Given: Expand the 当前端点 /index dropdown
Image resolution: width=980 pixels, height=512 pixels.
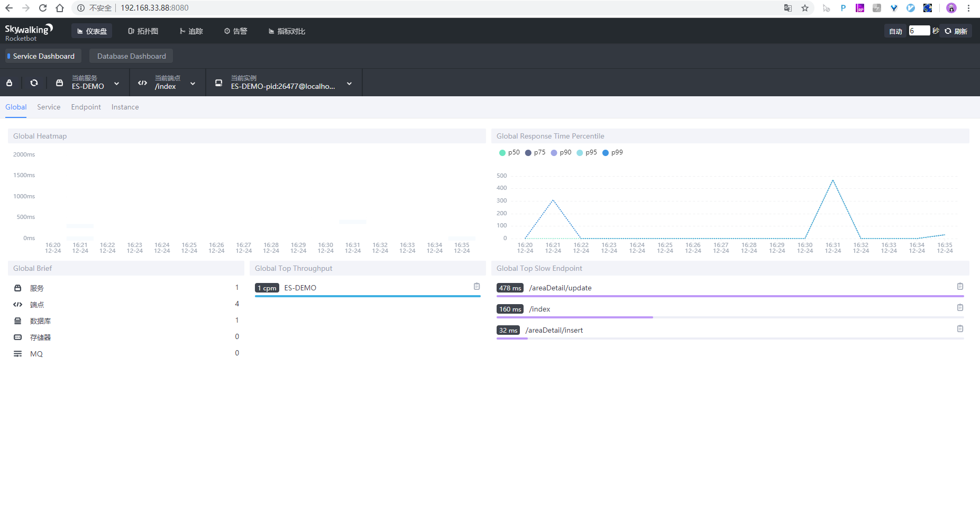Looking at the screenshot, I should tap(193, 84).
